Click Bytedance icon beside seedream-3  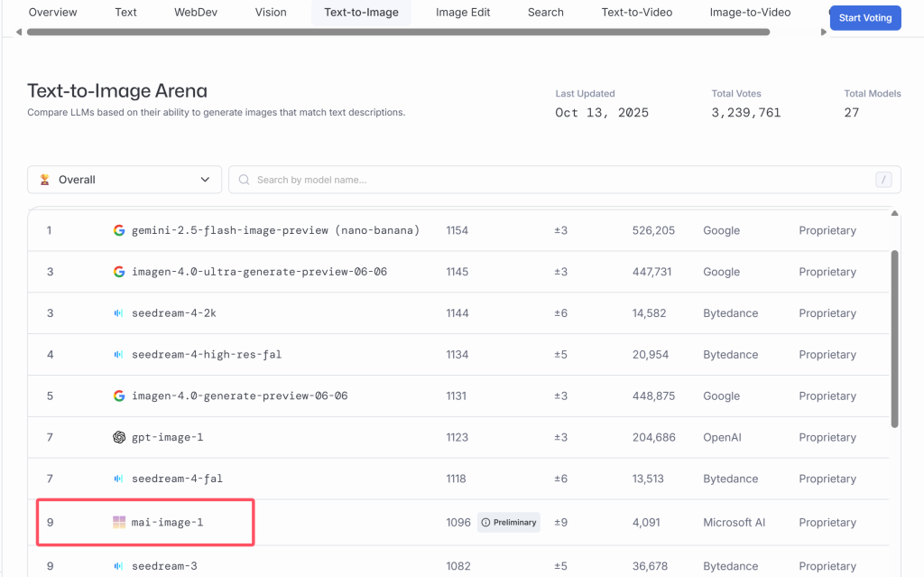tap(118, 566)
